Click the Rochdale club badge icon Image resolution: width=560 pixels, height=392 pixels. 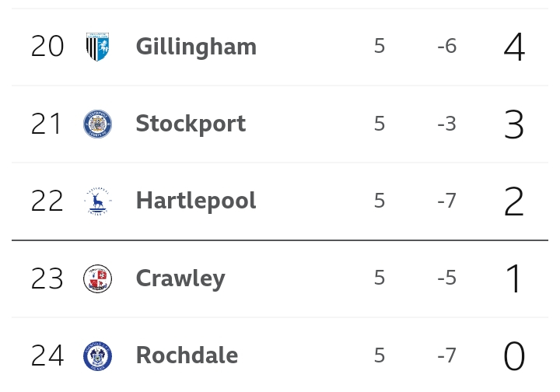(97, 356)
